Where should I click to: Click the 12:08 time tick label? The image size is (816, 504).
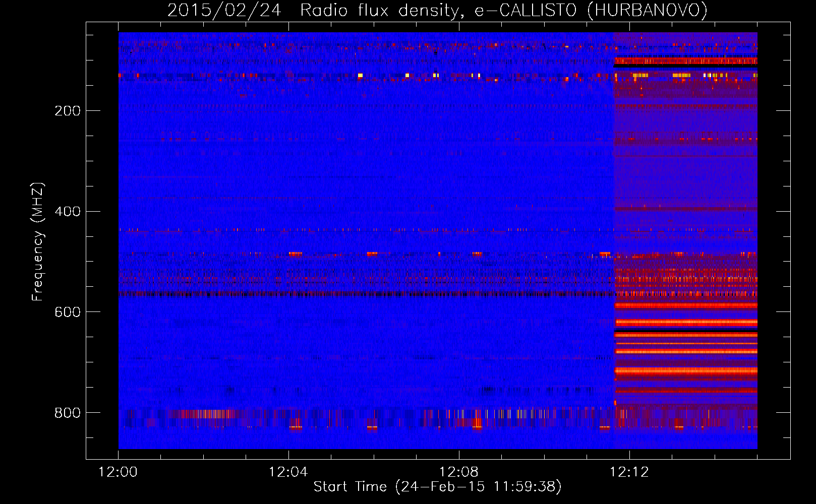pos(459,472)
